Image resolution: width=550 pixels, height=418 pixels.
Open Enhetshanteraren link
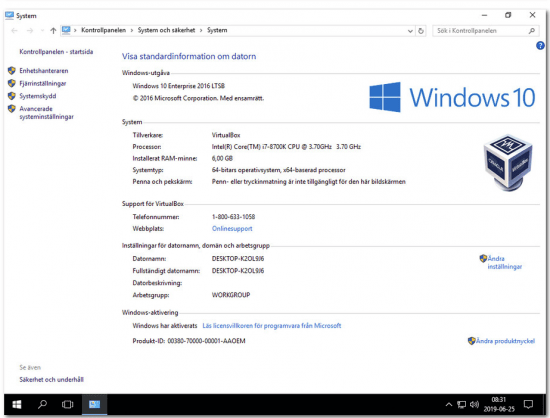tap(44, 70)
